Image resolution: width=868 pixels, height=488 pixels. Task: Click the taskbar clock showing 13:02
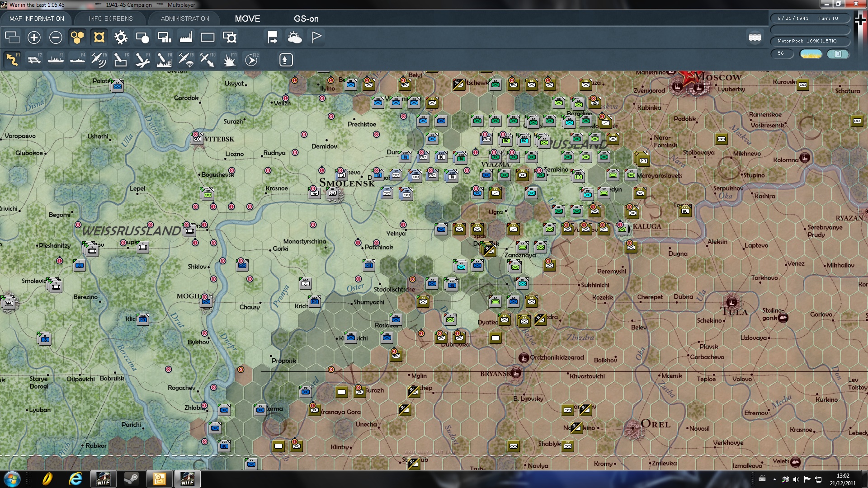843,479
